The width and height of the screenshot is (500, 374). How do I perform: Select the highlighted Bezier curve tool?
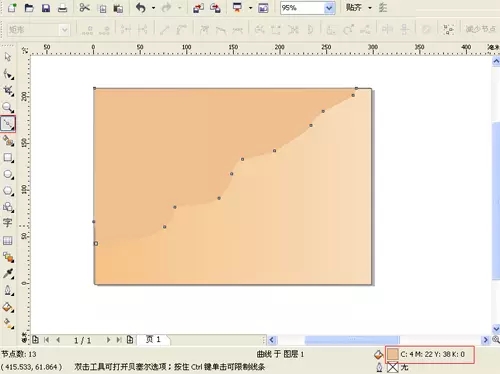8,124
